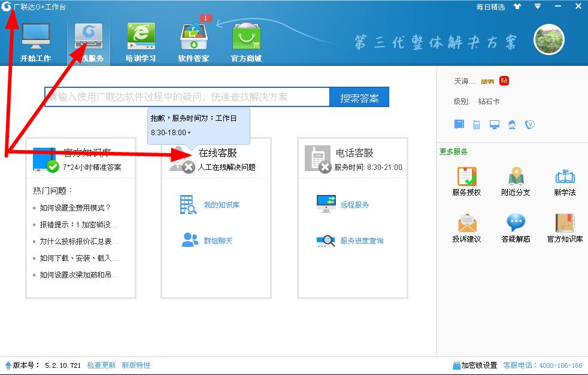Image resolution: width=588 pixels, height=375 pixels.
Task: Click the 天海… username text
Action: pyautogui.click(x=465, y=81)
